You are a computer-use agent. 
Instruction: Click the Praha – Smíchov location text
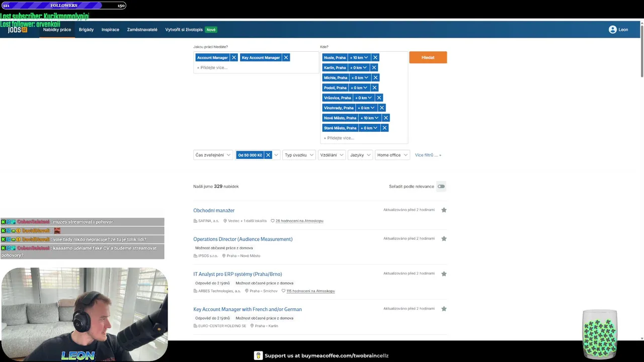click(x=264, y=291)
